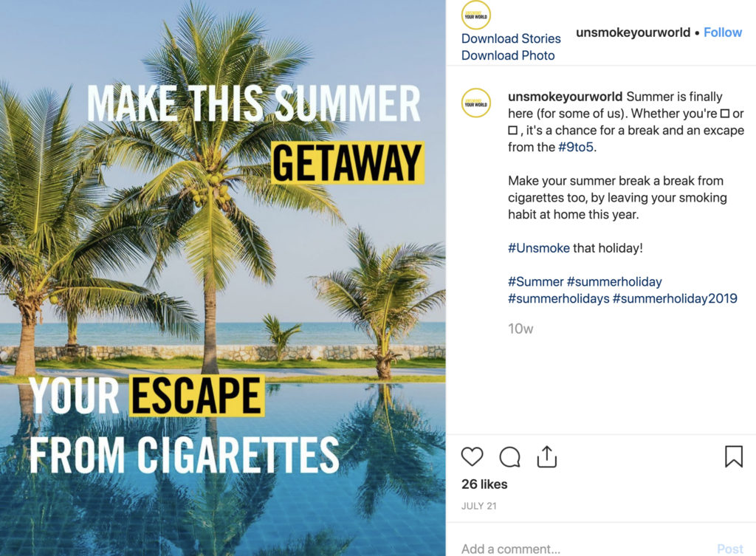This screenshot has height=556, width=756.
Task: Open the unsmokeyourworld avatar beside the caption
Action: 476,103
